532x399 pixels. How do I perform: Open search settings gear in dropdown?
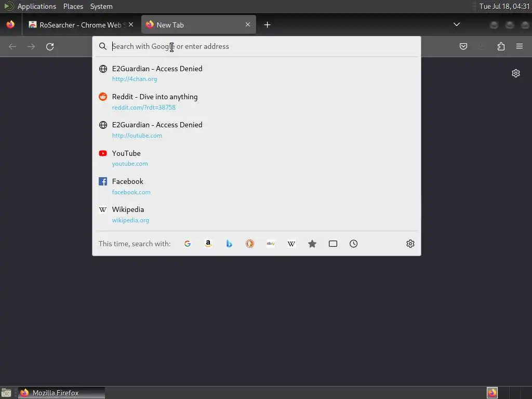[x=410, y=244]
